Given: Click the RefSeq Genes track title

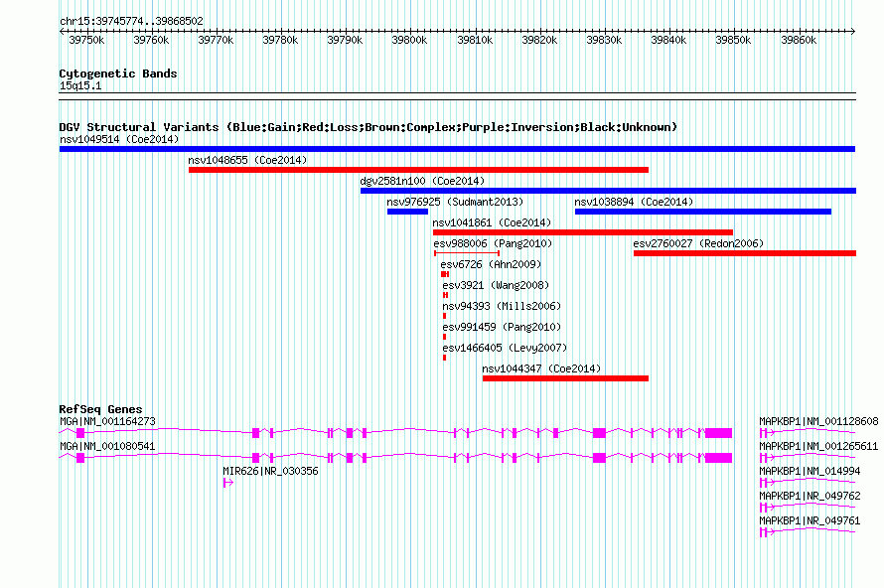Looking at the screenshot, I should (100, 409).
